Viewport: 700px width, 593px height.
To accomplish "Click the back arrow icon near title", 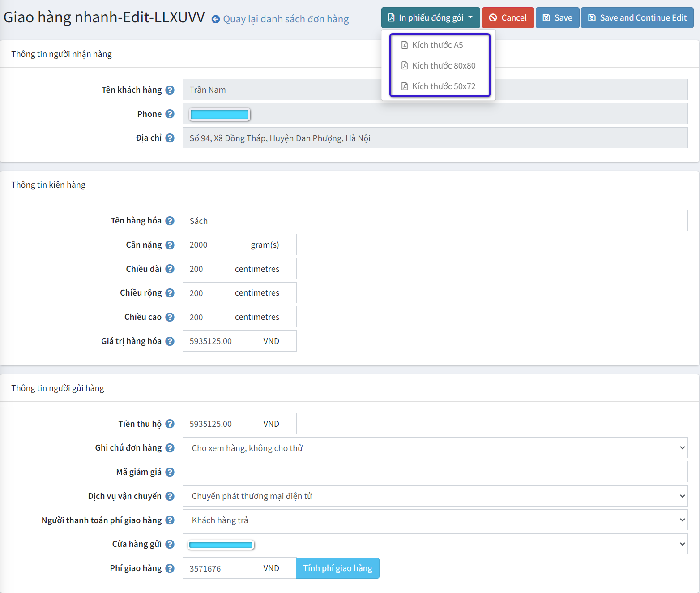I will pos(216,19).
